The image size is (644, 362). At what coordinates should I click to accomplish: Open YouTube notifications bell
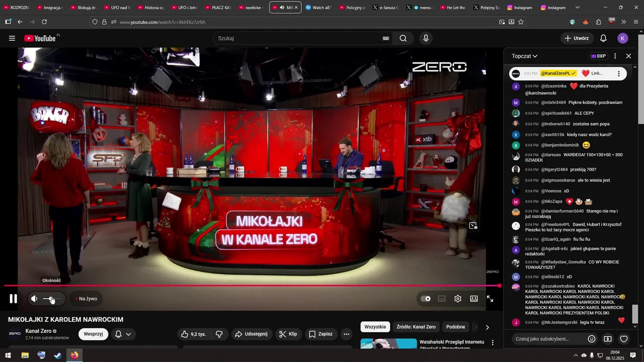click(x=603, y=38)
